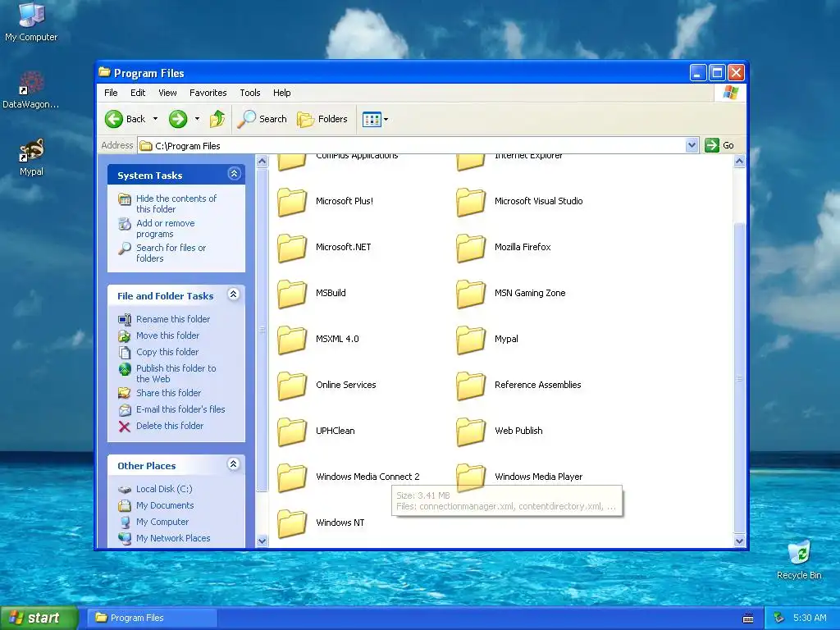Collapse the System Tasks panel

(234, 174)
